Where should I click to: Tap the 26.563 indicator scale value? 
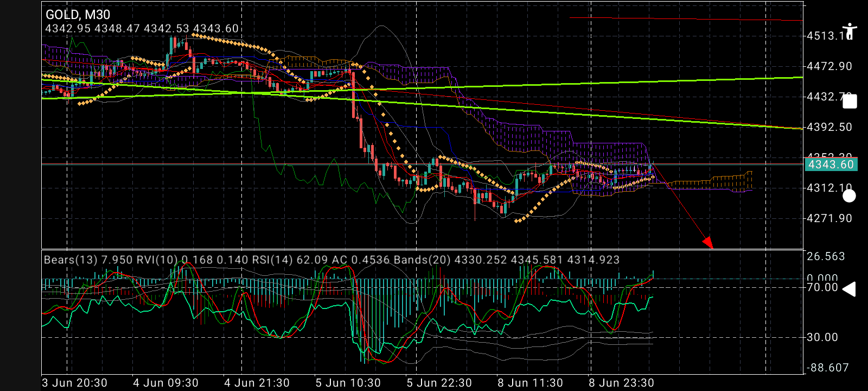click(x=826, y=256)
